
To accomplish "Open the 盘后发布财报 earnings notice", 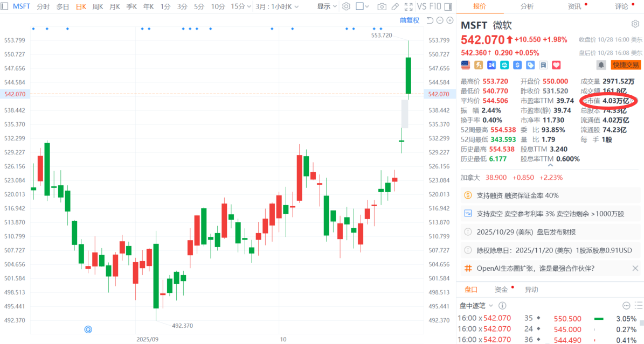I will [x=526, y=232].
